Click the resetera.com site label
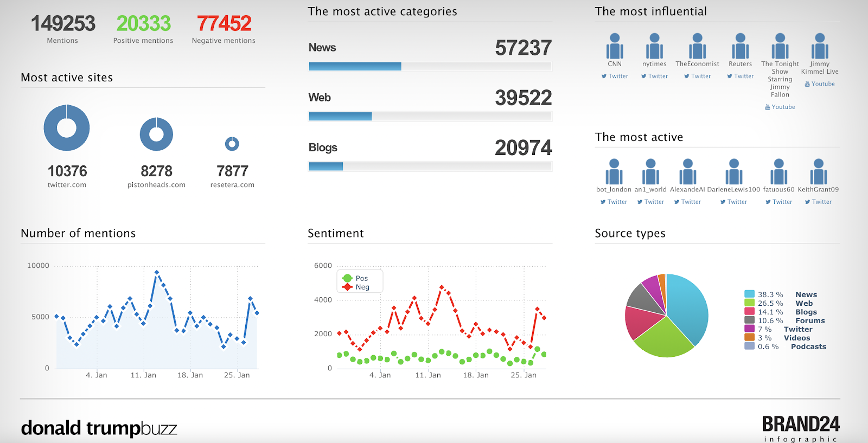The image size is (868, 443). point(232,185)
